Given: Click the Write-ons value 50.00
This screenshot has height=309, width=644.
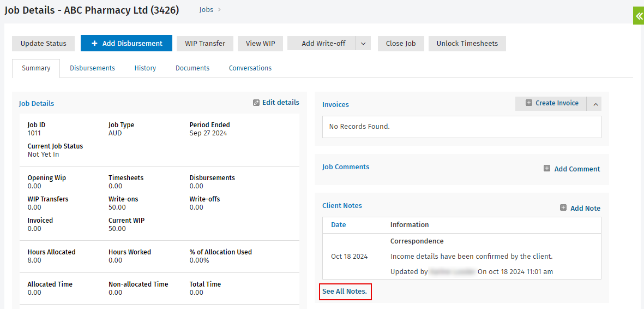Looking at the screenshot, I should pyautogui.click(x=117, y=207).
